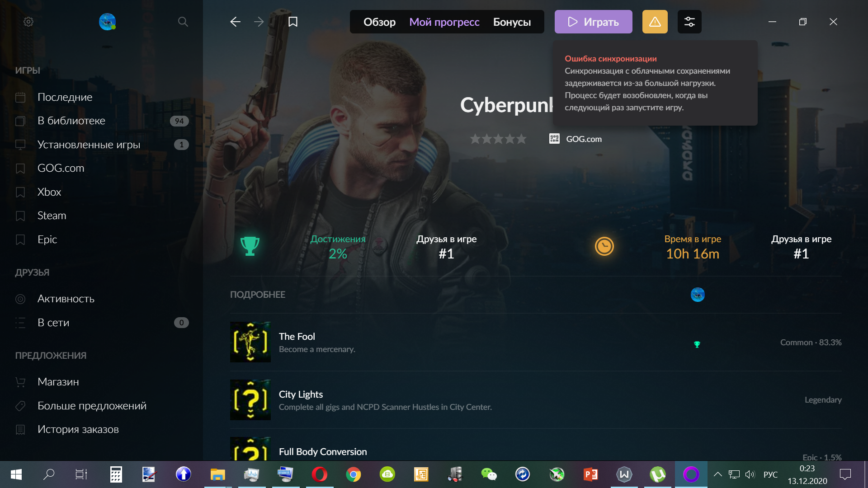Rate the game with five stars

(522, 139)
